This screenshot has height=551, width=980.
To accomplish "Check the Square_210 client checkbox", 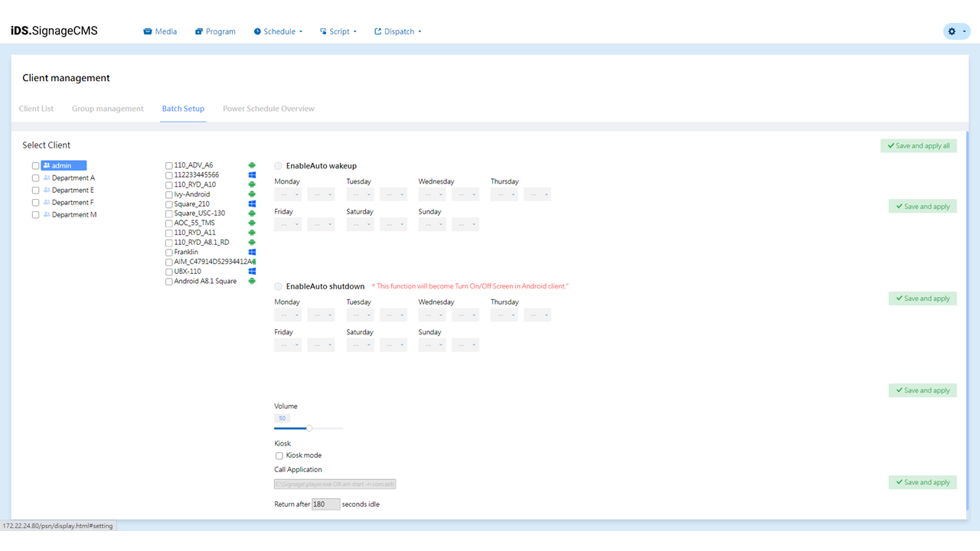I will click(x=169, y=204).
